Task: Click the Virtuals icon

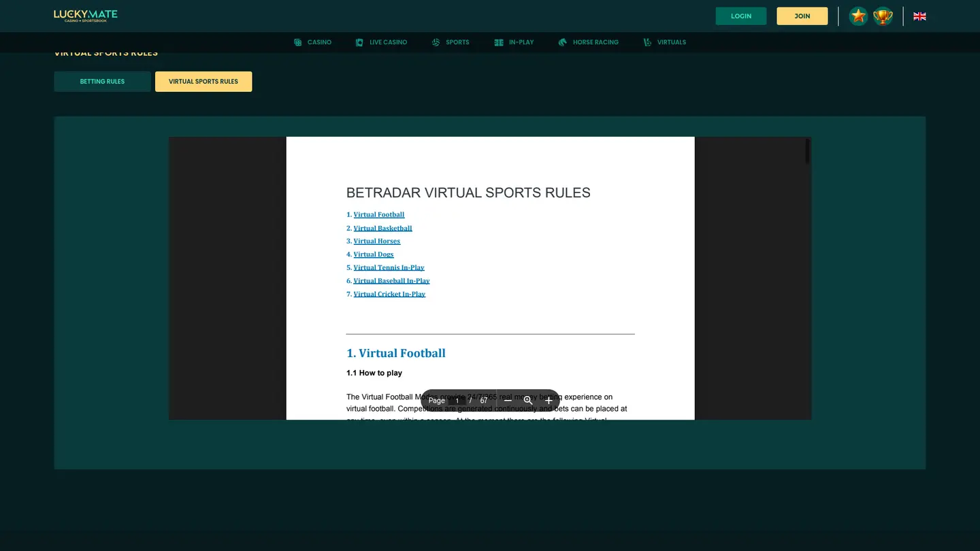Action: [647, 42]
